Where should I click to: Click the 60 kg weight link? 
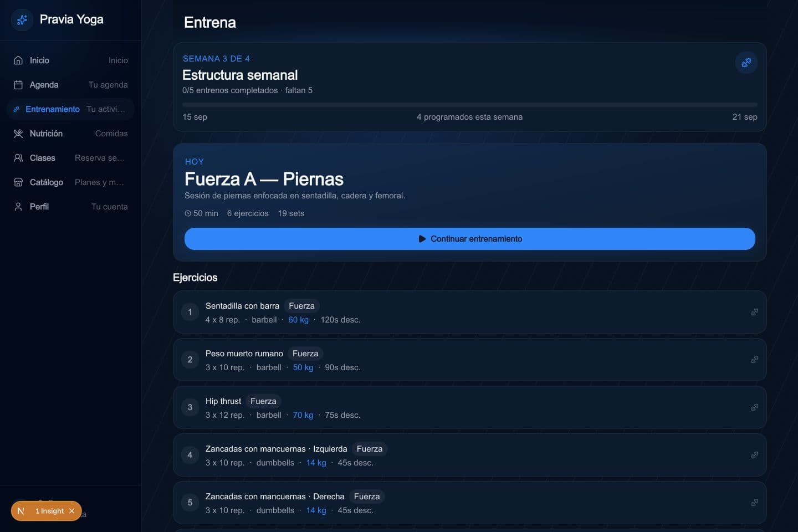(x=298, y=320)
